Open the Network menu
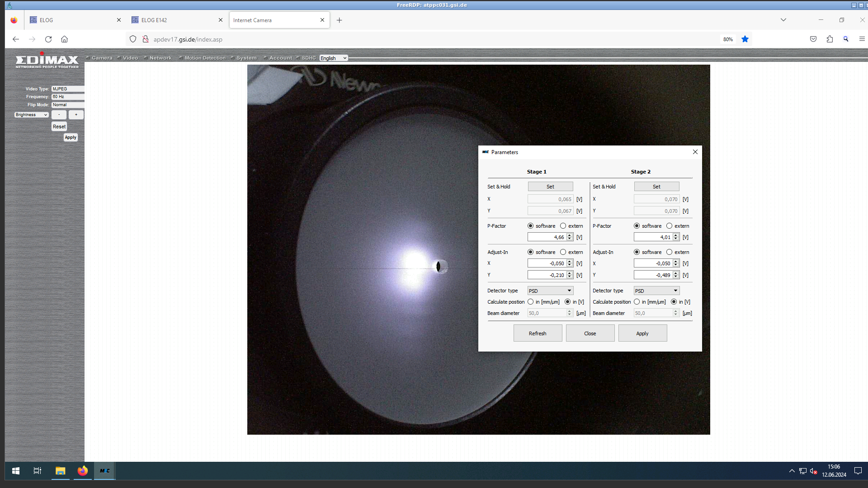 pyautogui.click(x=160, y=58)
